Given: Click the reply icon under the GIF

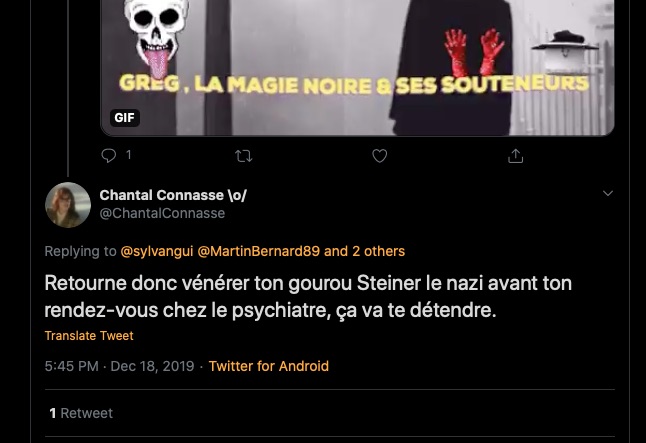Looking at the screenshot, I should pyautogui.click(x=110, y=156).
